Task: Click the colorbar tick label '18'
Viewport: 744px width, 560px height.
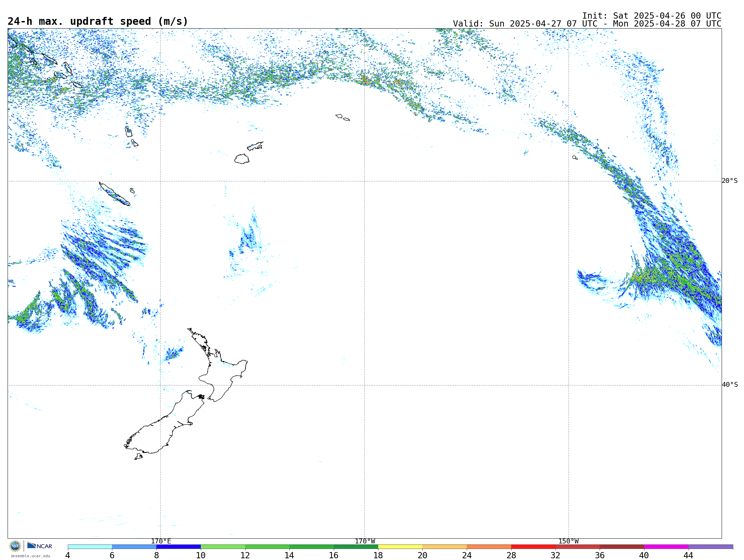Action: coord(378,556)
